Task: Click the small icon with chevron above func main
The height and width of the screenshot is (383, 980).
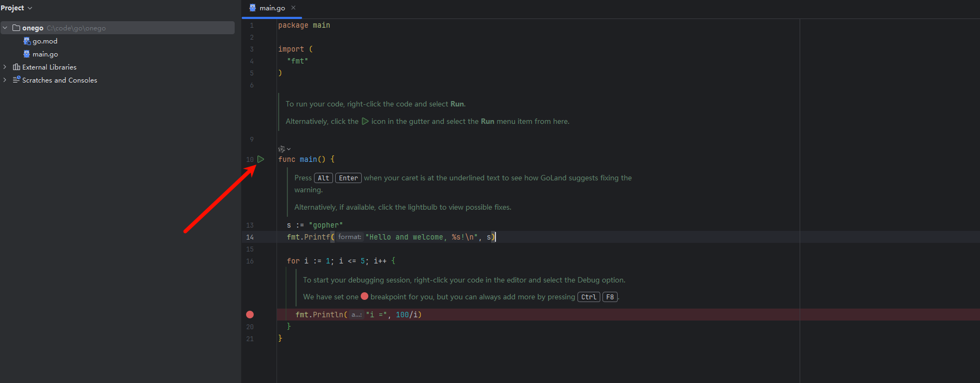Action: [x=284, y=149]
